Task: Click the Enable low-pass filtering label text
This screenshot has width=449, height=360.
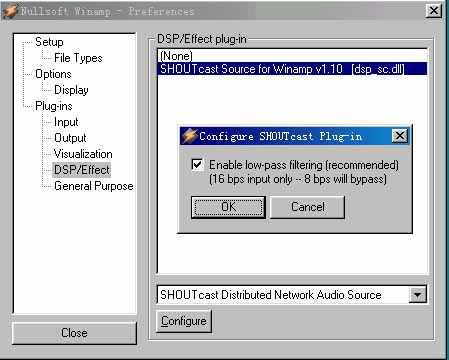Action: 304,165
